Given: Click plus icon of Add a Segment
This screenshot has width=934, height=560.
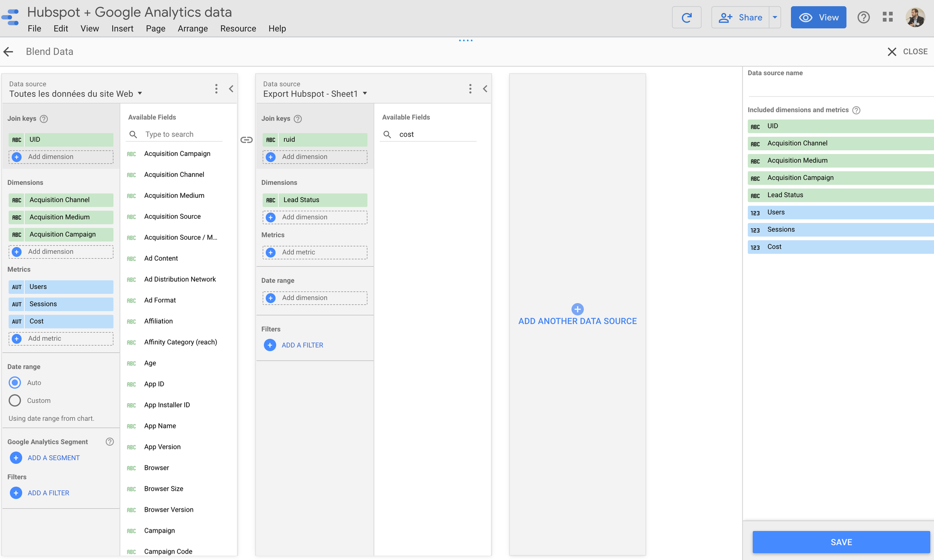Looking at the screenshot, I should (16, 458).
